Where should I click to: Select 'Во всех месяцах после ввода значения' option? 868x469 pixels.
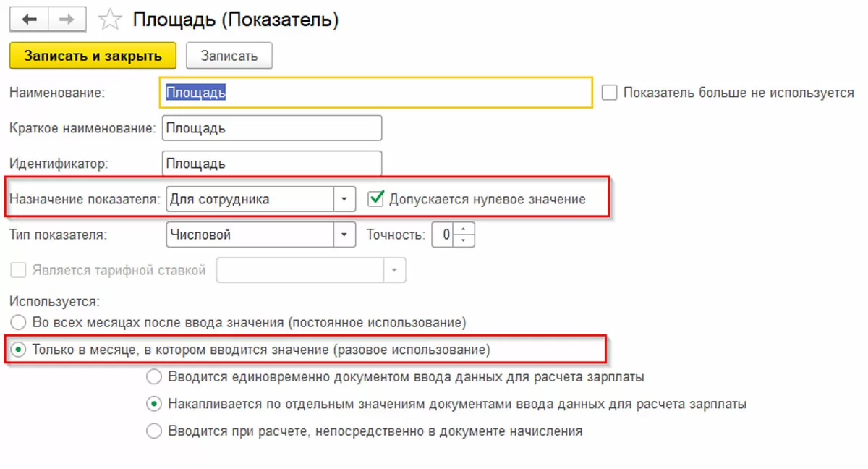[x=19, y=321]
